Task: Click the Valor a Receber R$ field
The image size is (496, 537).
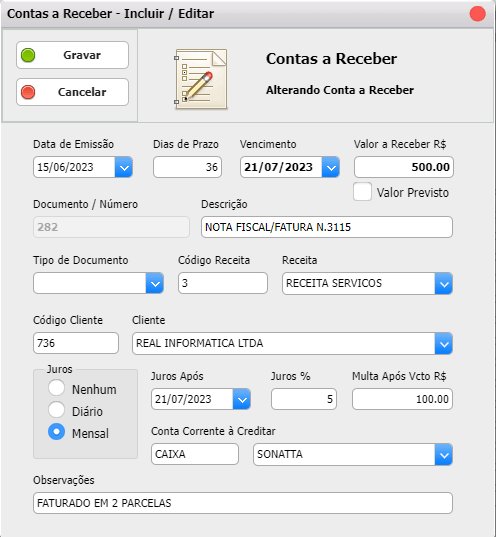Action: (404, 167)
